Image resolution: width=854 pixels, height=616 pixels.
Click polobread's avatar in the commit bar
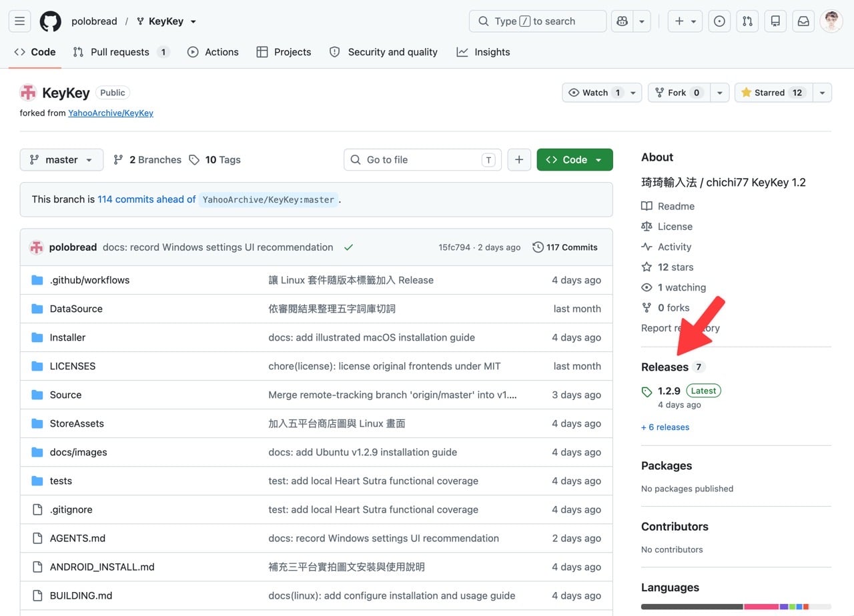(37, 247)
